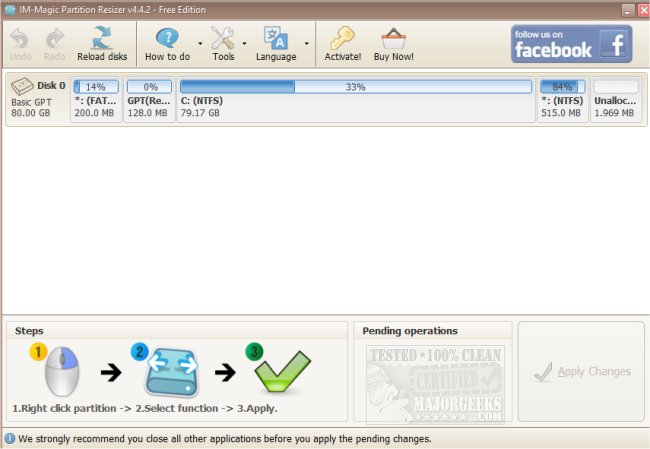Click the Buy Now! basket icon

393,39
